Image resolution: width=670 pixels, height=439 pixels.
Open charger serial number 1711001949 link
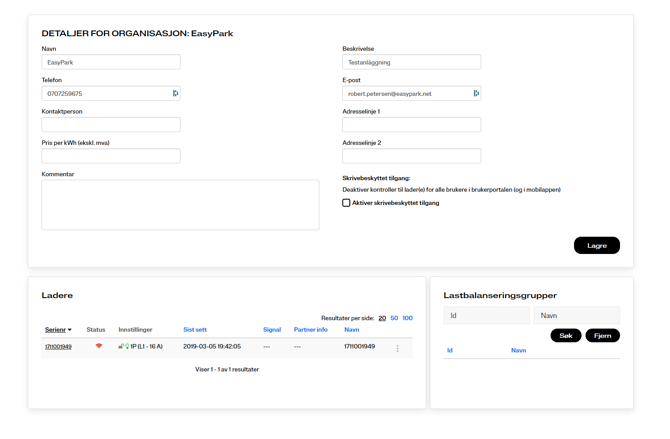click(58, 347)
